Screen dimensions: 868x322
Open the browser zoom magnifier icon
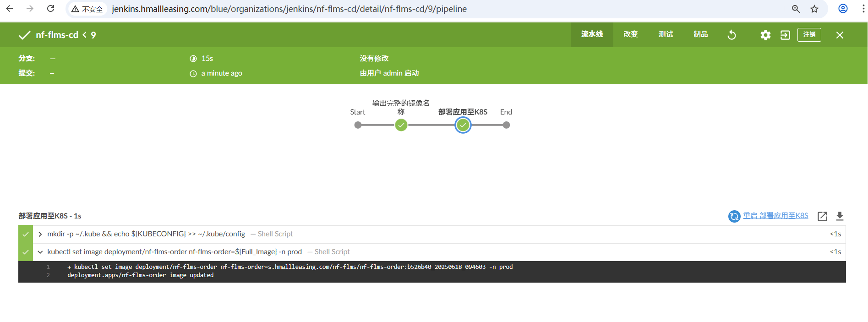(x=796, y=9)
